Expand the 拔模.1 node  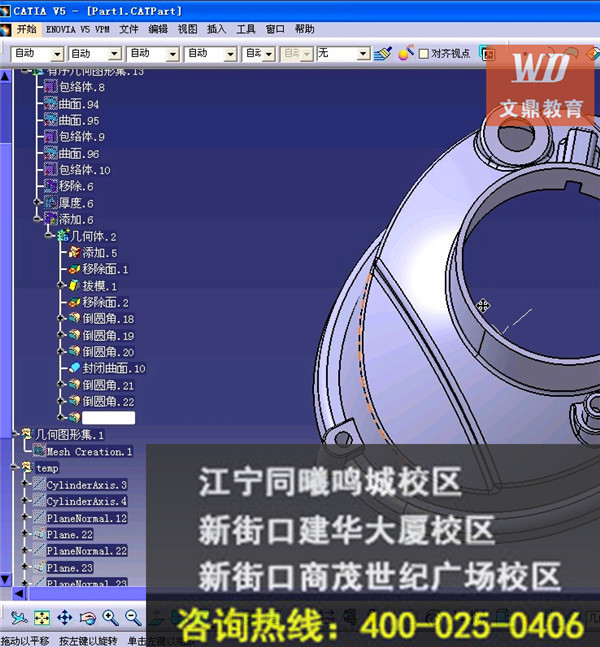(61, 285)
